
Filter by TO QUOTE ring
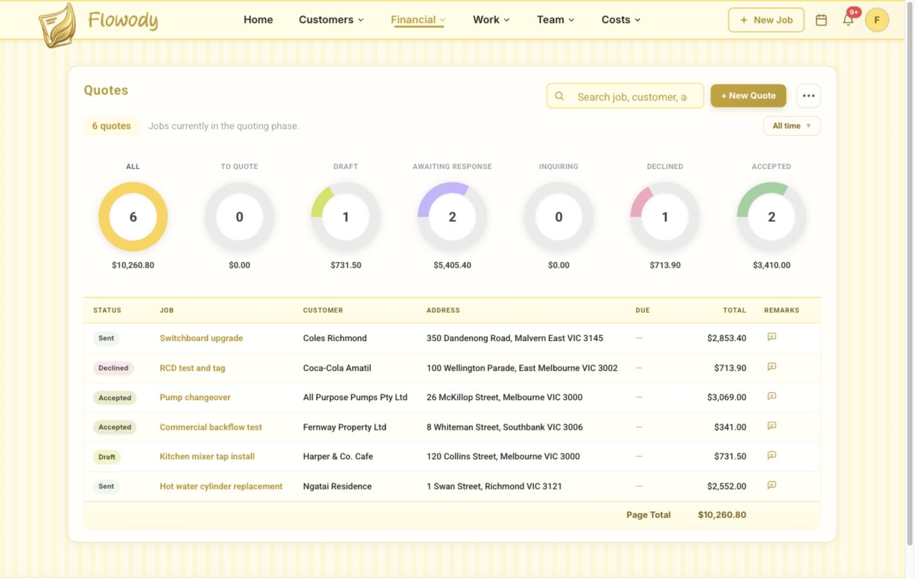239,217
